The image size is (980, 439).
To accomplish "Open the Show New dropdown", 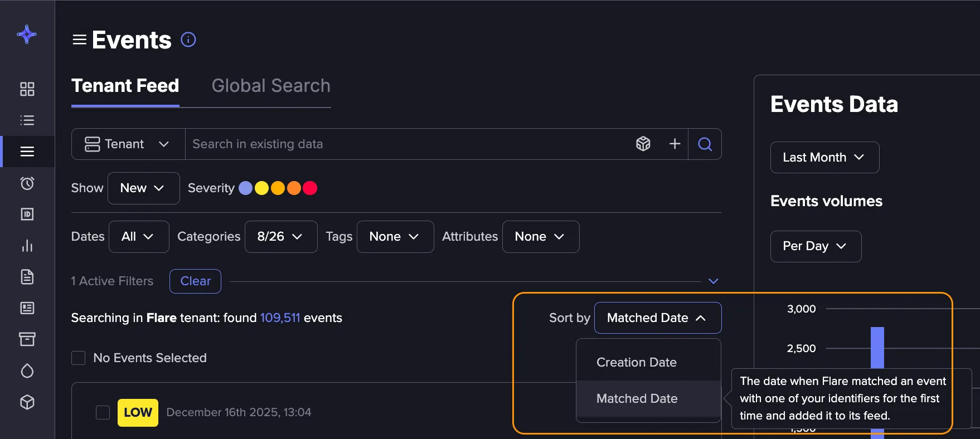I will point(143,188).
